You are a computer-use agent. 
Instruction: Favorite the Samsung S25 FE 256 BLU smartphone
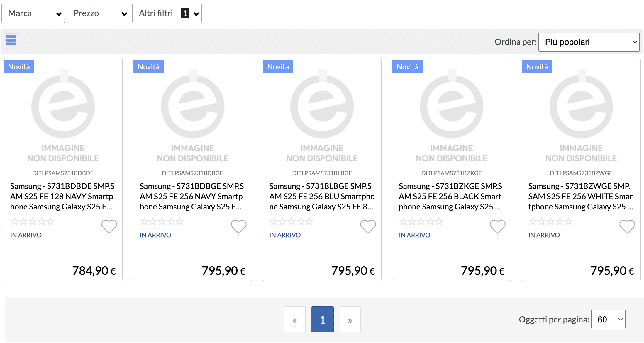368,226
